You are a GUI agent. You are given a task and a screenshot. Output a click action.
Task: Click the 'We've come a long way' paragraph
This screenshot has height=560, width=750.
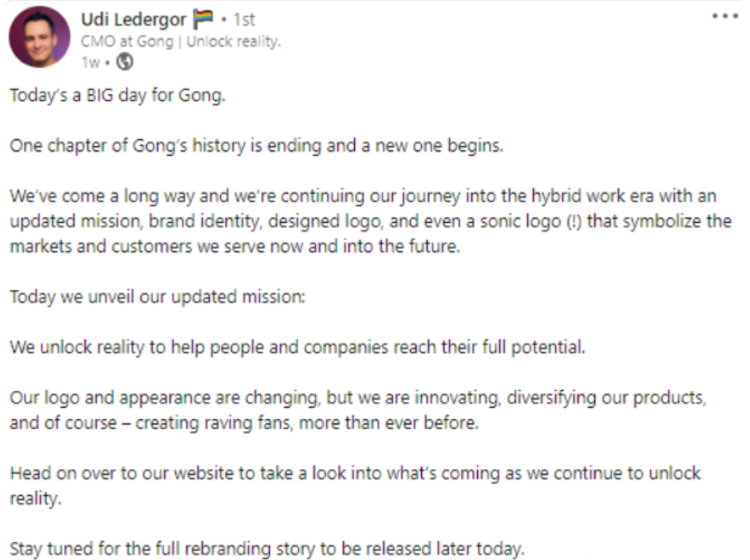[371, 221]
